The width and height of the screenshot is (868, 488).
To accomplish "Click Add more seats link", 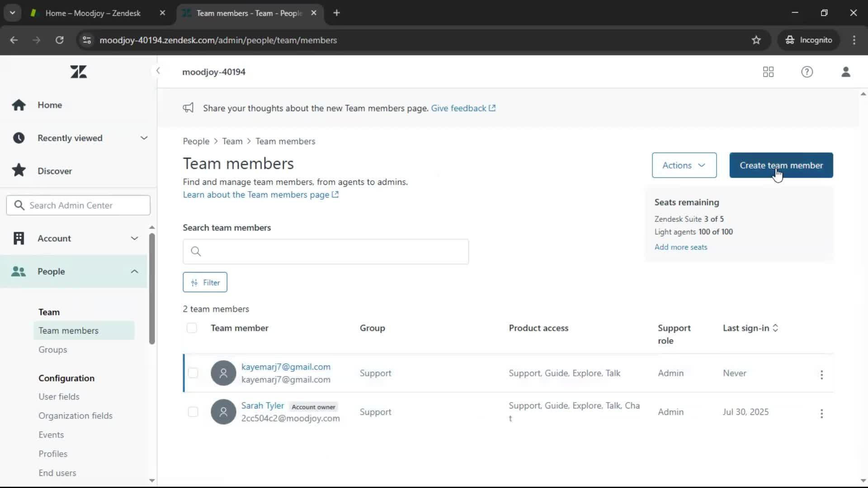I will pyautogui.click(x=680, y=247).
